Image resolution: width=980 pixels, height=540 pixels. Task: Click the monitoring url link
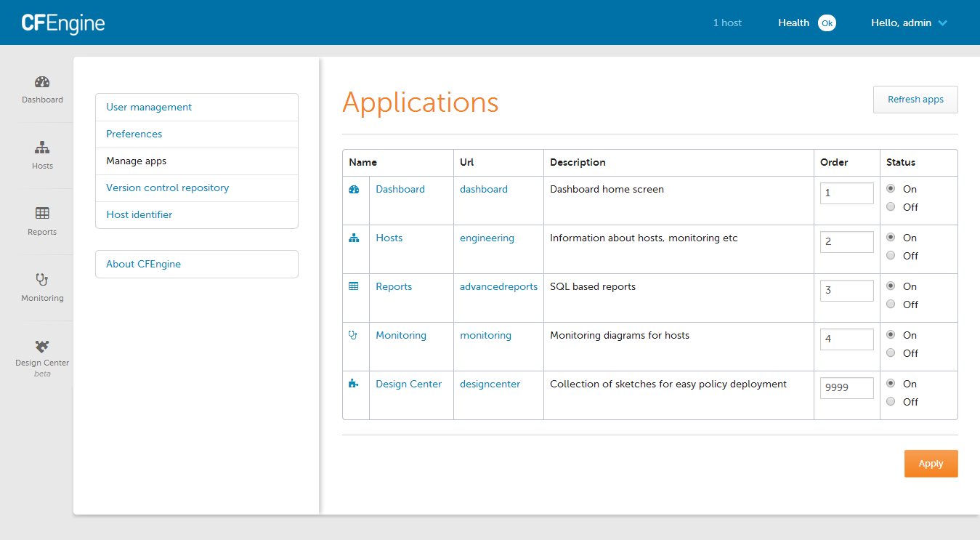(x=485, y=335)
